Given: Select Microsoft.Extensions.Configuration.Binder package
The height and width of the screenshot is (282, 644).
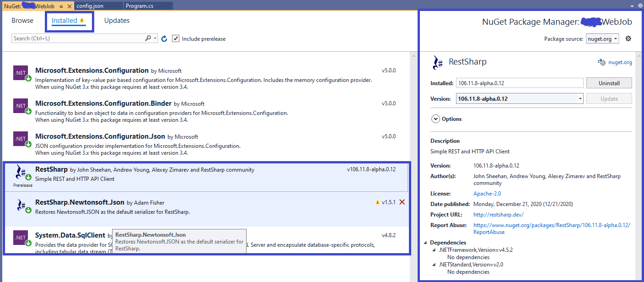Looking at the screenshot, I should pyautogui.click(x=103, y=103).
